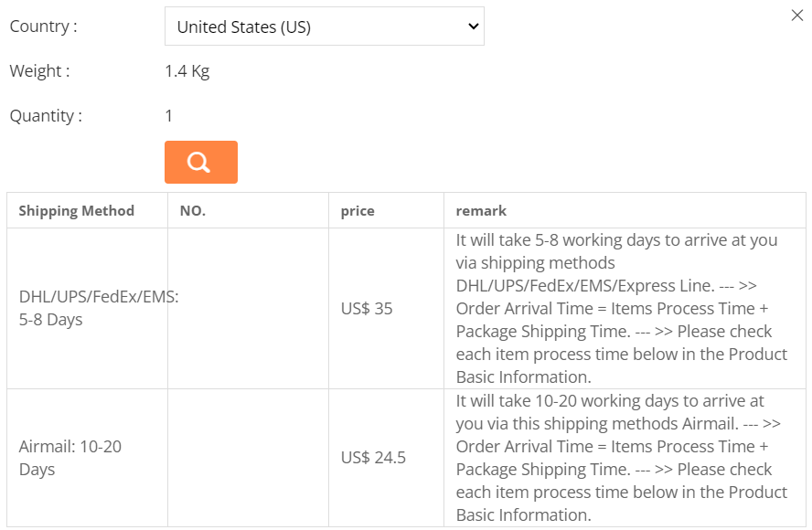Click the quantity value 1
The image size is (812, 530).
tap(169, 116)
